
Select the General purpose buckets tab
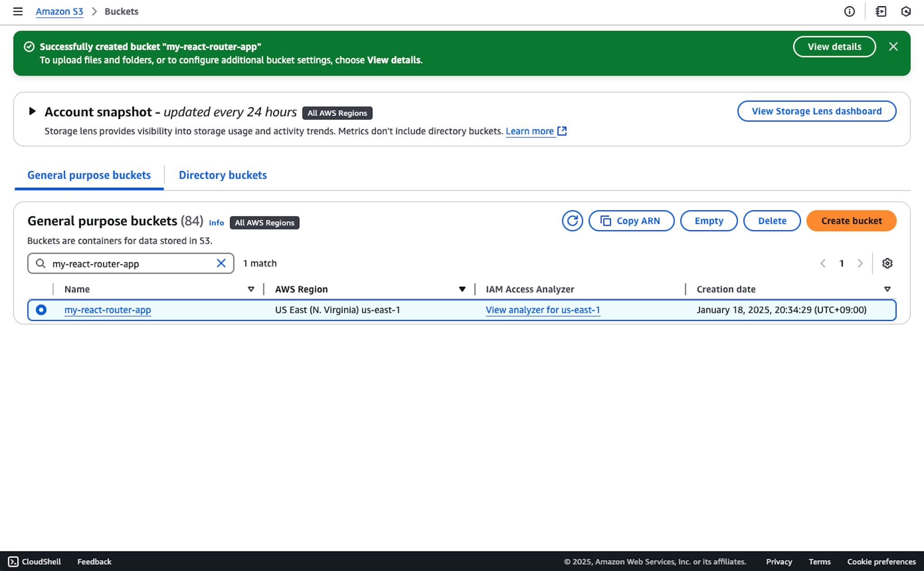[89, 175]
